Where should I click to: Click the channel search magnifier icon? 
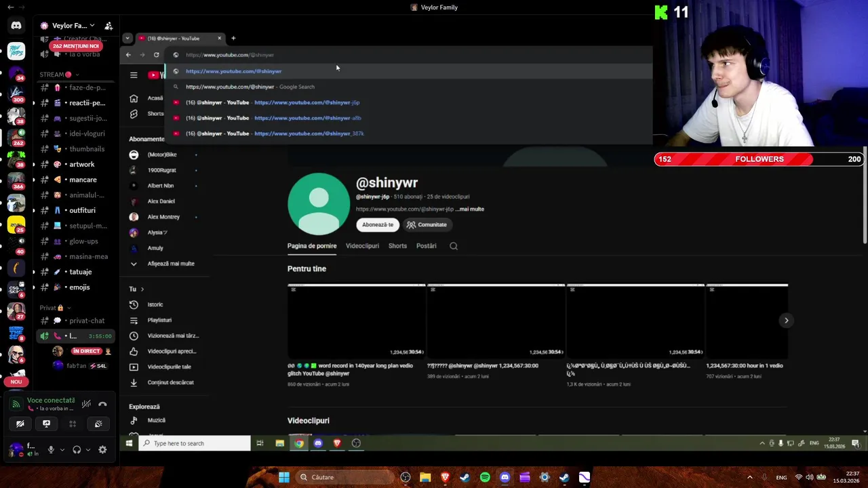[454, 246]
